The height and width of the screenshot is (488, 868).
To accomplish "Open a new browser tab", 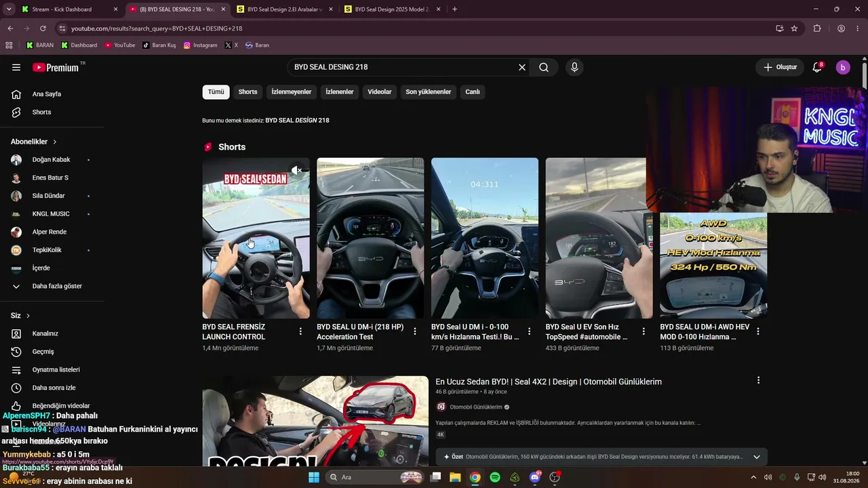I will [x=454, y=9].
